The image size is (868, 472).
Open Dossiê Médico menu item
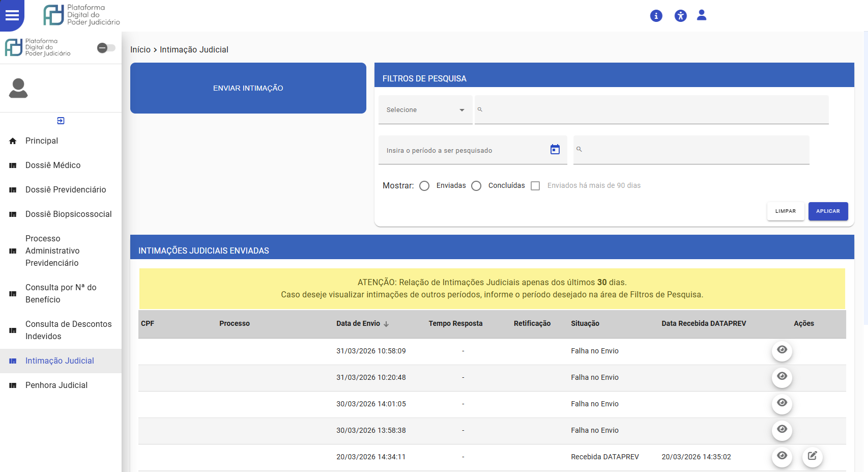(61, 165)
